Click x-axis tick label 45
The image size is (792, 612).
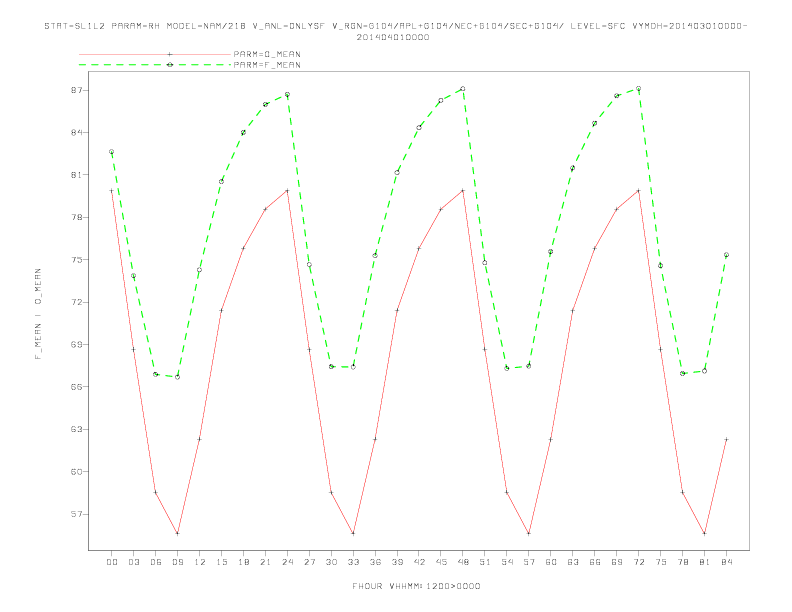pyautogui.click(x=441, y=562)
